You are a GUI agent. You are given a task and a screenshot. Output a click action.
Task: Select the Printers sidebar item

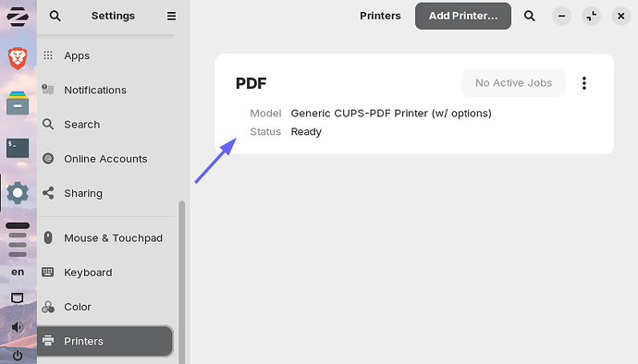(105, 341)
